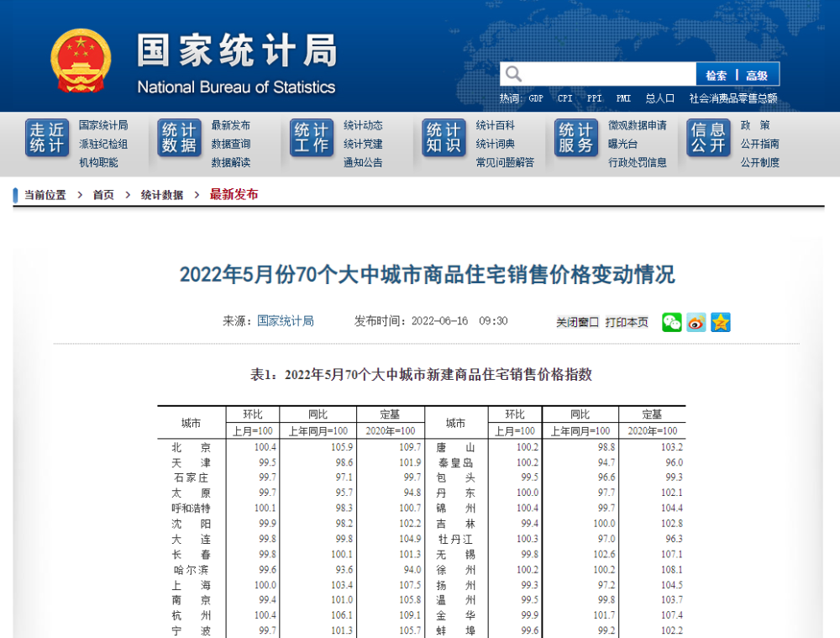Open 数据查询 in the navigation menu
840x638 pixels.
point(230,144)
